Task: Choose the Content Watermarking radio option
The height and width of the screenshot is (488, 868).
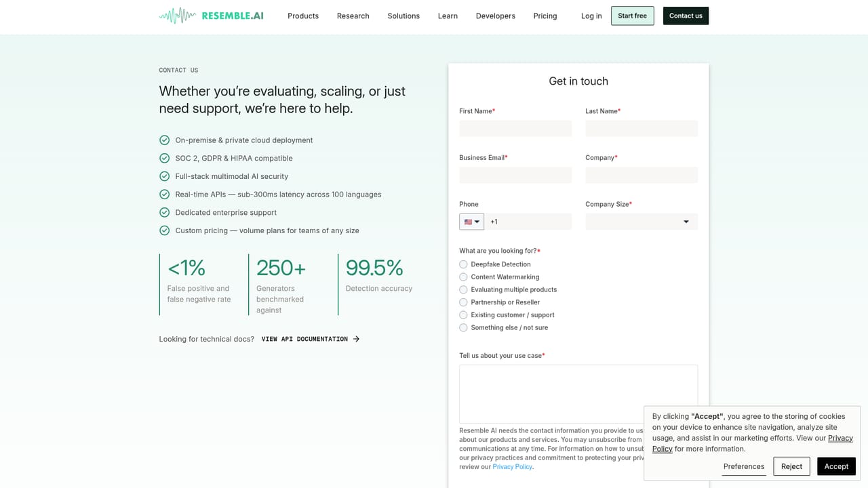Action: click(463, 277)
